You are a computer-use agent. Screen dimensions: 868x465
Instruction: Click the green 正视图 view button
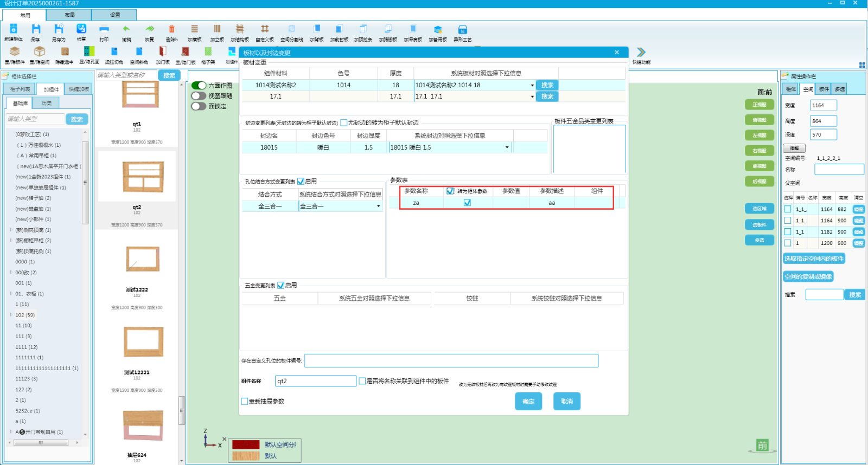coord(759,105)
